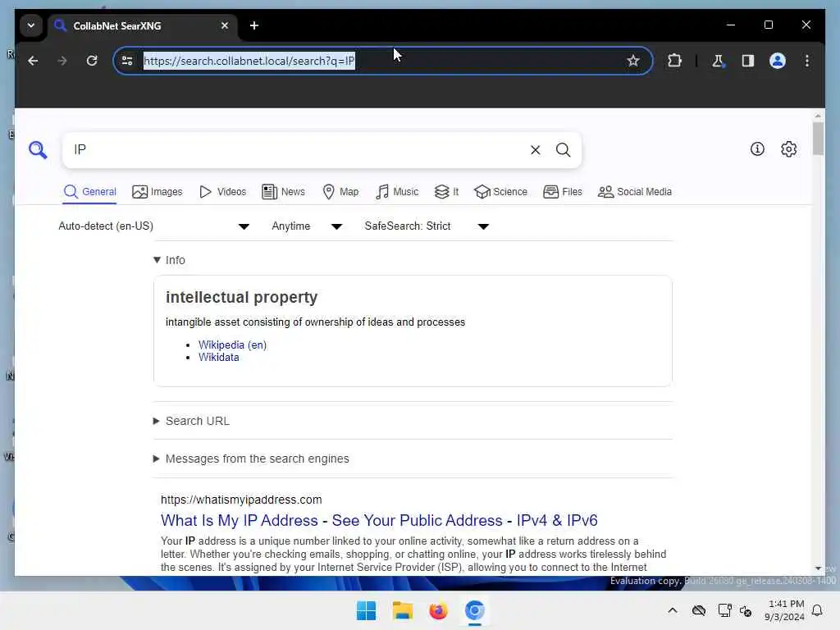840x630 pixels.
Task: Collapse the Info section
Action: (169, 260)
